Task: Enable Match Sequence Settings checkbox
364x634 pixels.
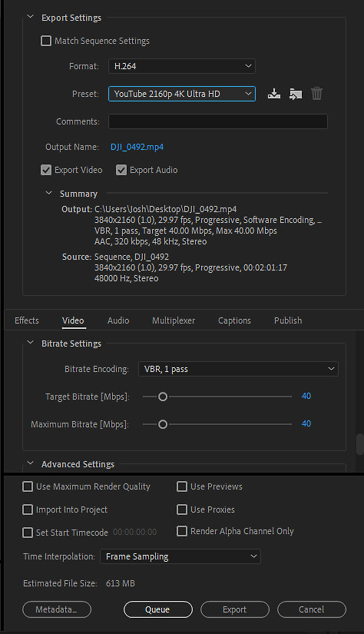Action: click(x=46, y=41)
